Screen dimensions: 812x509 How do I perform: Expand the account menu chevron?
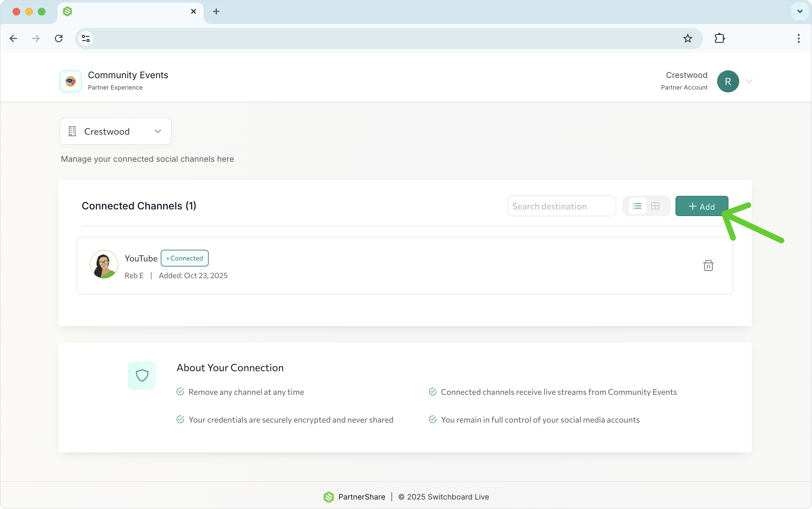pyautogui.click(x=749, y=81)
